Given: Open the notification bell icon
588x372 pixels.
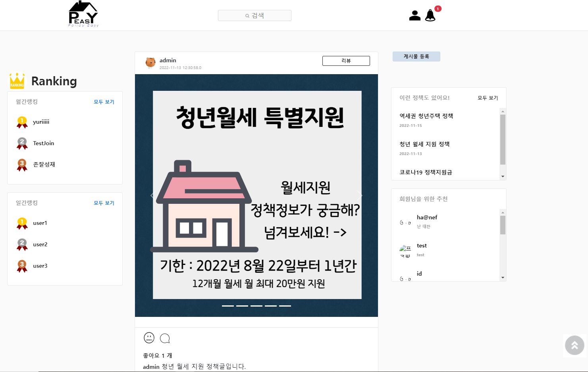Looking at the screenshot, I should (x=430, y=15).
